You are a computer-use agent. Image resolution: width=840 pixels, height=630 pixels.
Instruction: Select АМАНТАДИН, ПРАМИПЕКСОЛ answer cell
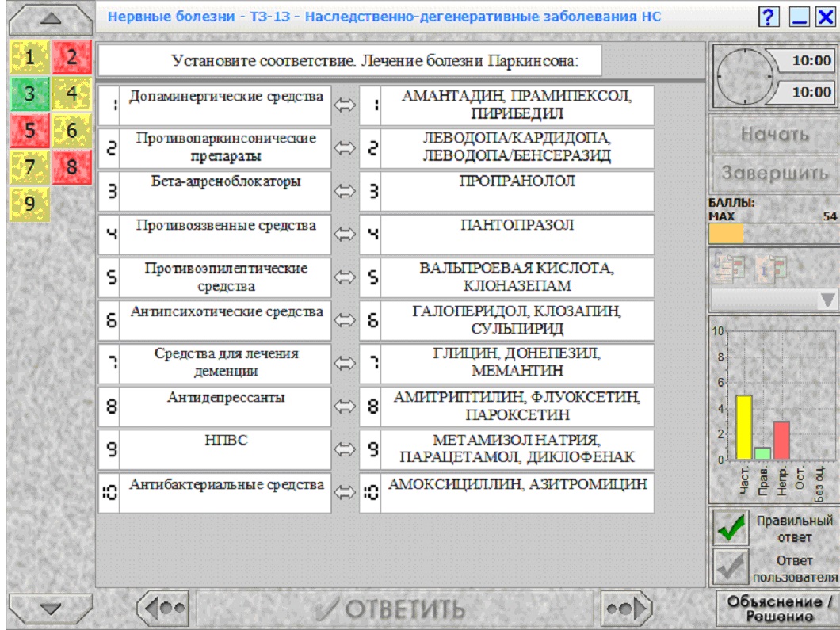(507, 105)
